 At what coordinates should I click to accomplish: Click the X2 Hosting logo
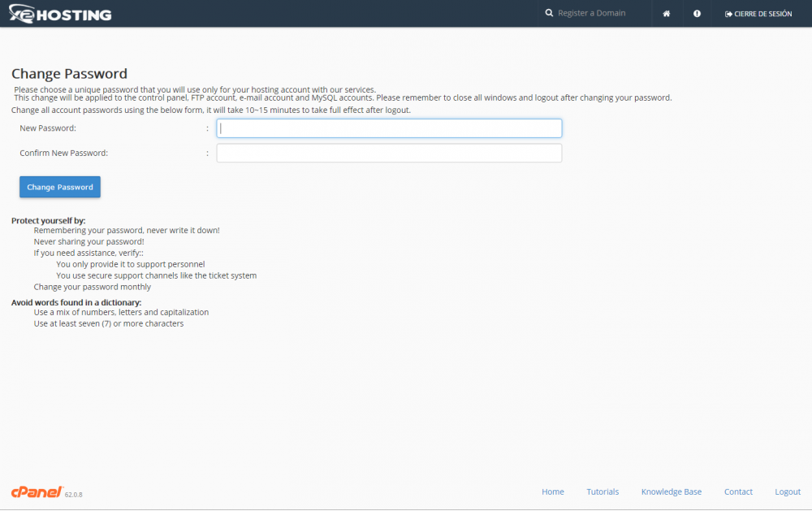click(60, 14)
